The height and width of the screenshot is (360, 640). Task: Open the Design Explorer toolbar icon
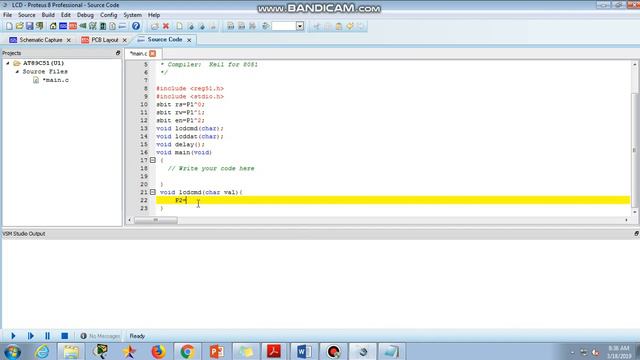click(102, 26)
